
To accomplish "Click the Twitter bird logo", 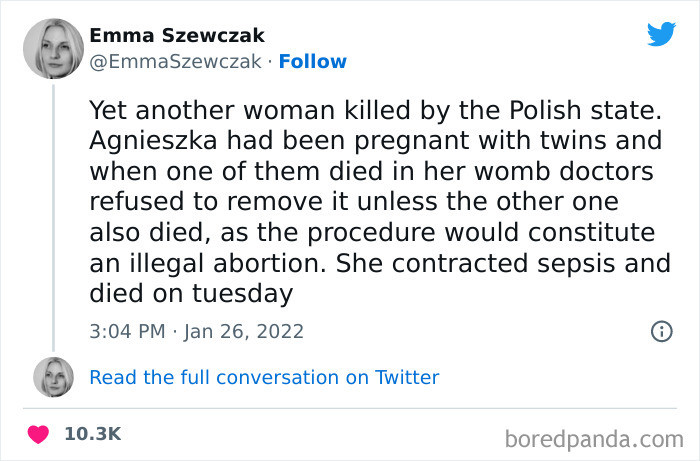I will [x=661, y=33].
